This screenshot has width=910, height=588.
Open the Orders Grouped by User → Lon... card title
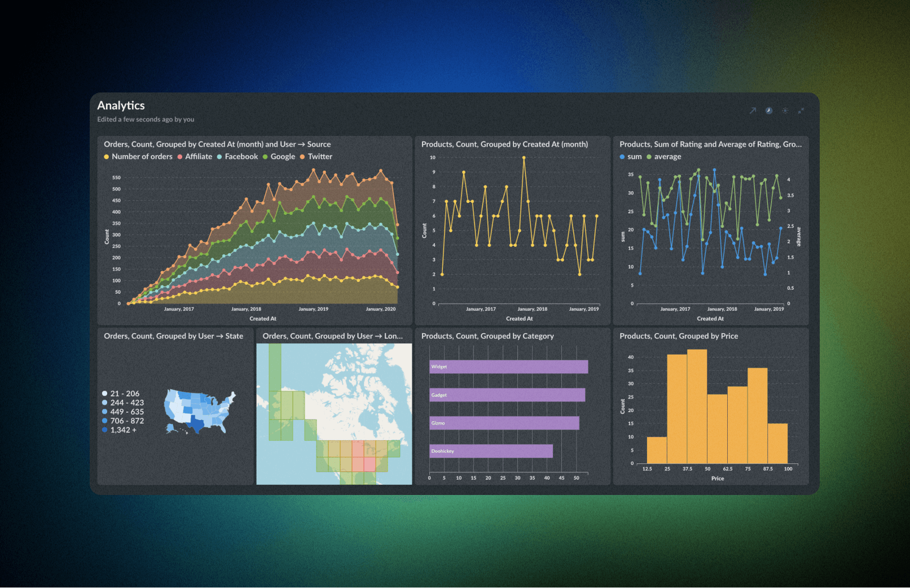point(332,336)
